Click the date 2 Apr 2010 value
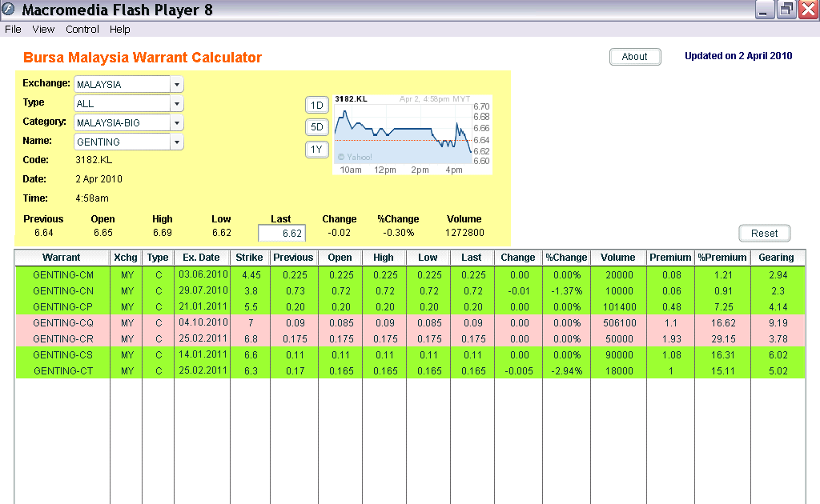 (x=98, y=179)
